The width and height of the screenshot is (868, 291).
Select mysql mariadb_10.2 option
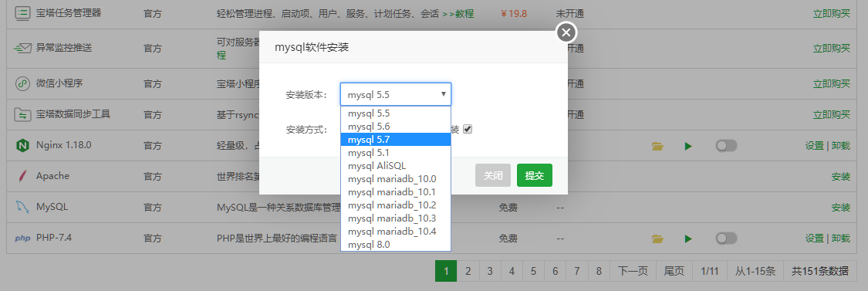point(396,205)
